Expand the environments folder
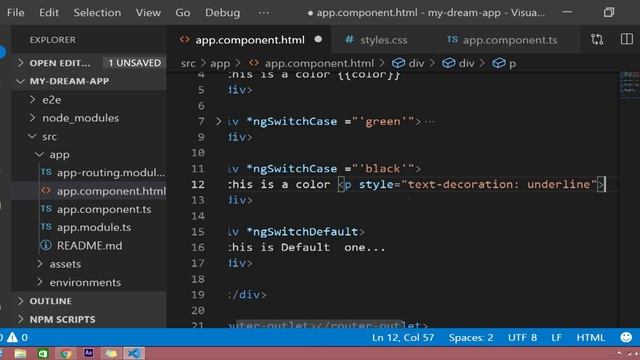Screen dimensions: 640x360 tap(40, 282)
